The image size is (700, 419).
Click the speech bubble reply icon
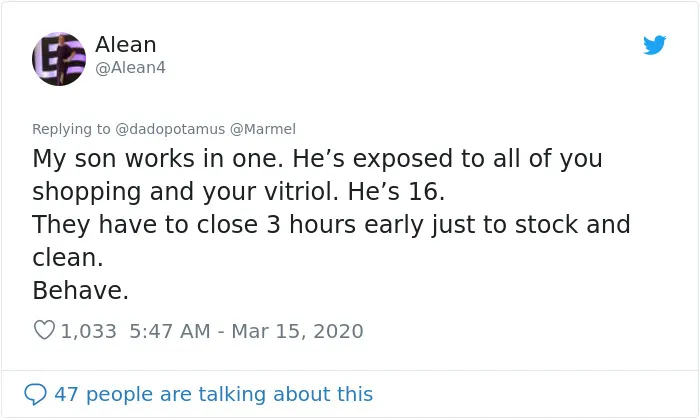tap(35, 394)
